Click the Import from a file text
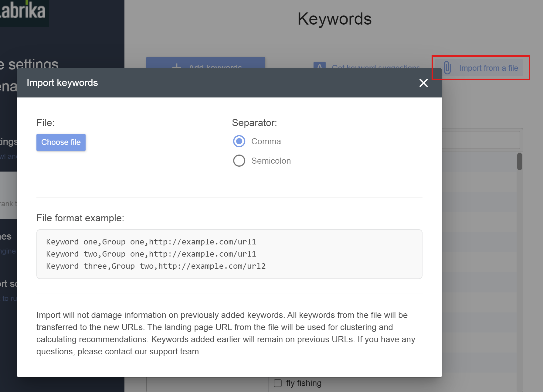Image resolution: width=543 pixels, height=392 pixels. 488,68
